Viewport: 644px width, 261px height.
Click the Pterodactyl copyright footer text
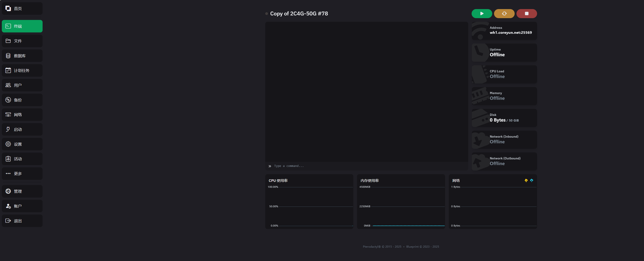[382, 247]
